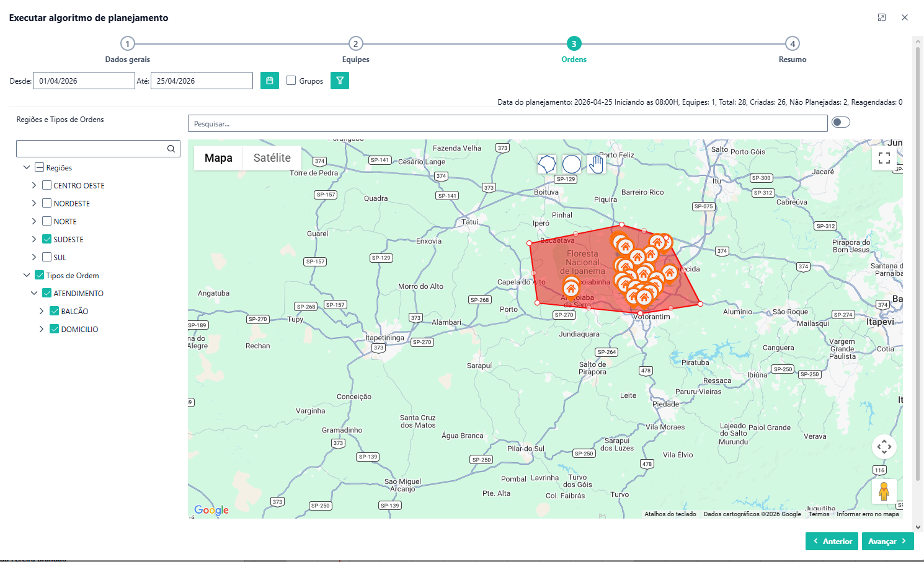
Task: Expand the DOMICILIO order type node
Action: [x=42, y=329]
